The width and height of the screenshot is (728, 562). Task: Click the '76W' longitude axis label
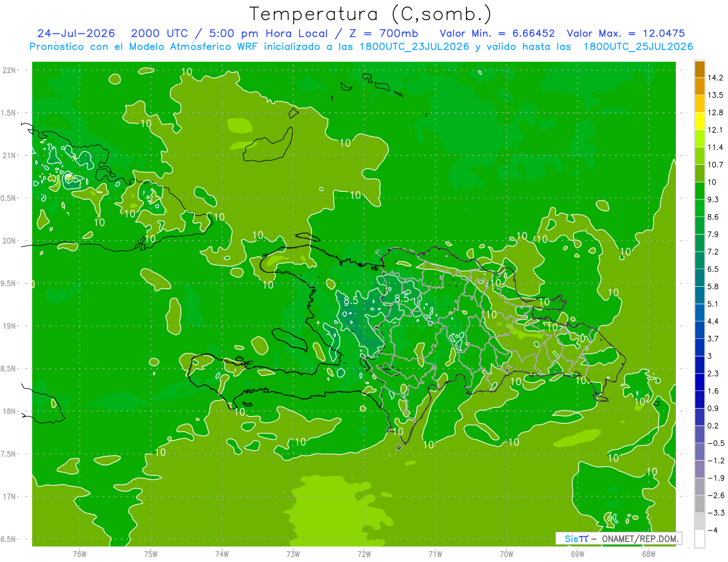[x=79, y=555]
